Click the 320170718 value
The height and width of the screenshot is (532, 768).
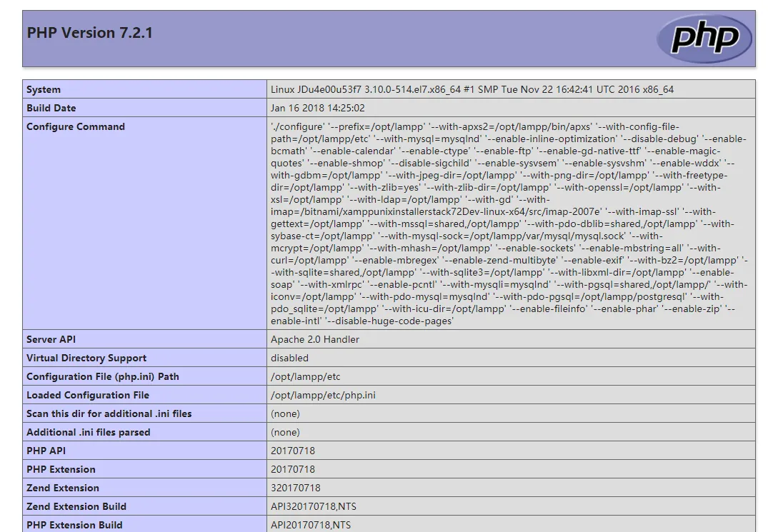point(295,488)
